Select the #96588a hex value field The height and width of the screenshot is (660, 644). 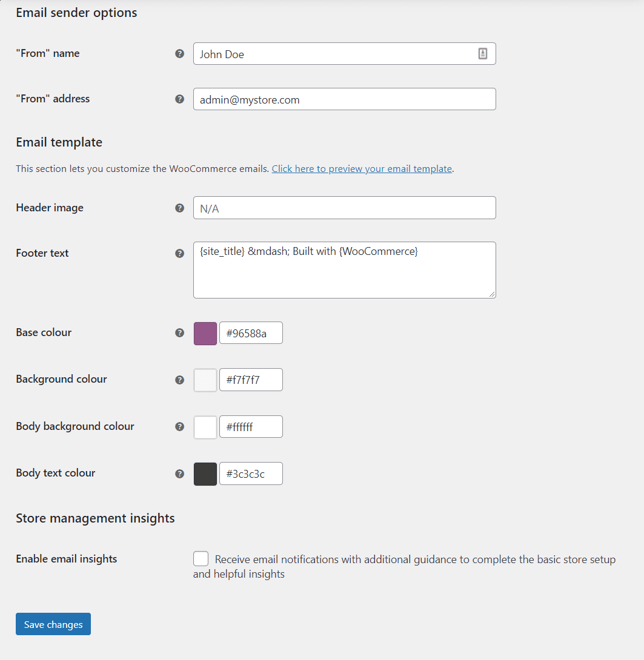[x=251, y=332]
